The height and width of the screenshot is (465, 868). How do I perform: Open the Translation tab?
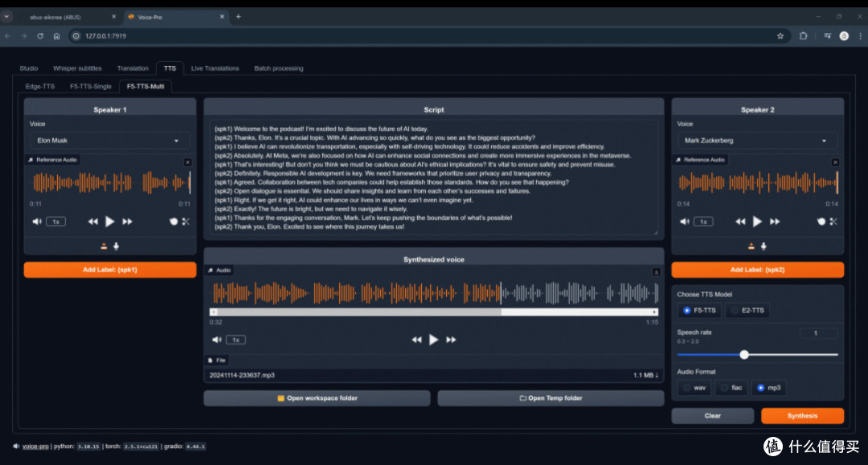[133, 68]
